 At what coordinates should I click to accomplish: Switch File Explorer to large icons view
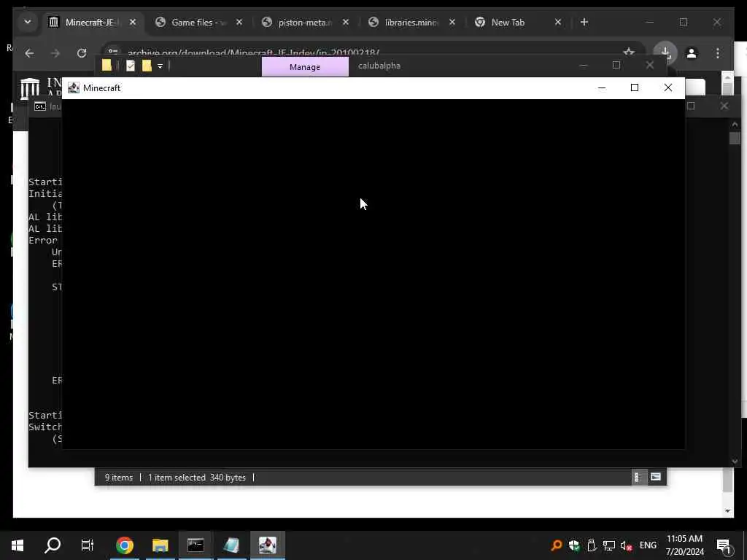(656, 477)
